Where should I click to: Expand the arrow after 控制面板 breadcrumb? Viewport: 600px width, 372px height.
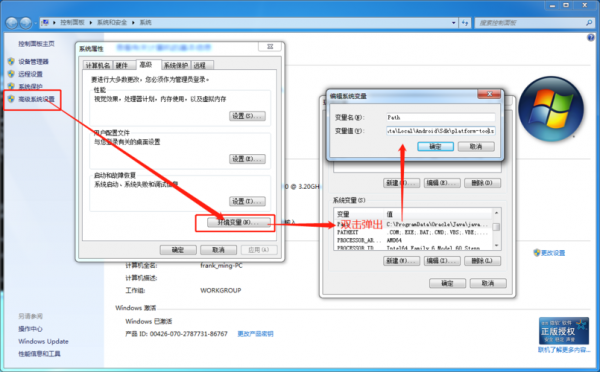[x=91, y=23]
